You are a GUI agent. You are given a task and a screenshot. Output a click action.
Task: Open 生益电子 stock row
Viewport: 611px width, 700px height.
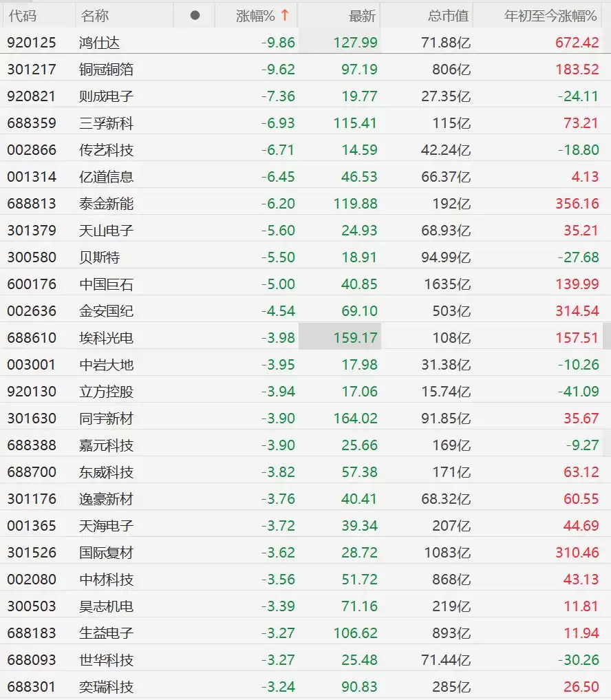click(x=305, y=633)
